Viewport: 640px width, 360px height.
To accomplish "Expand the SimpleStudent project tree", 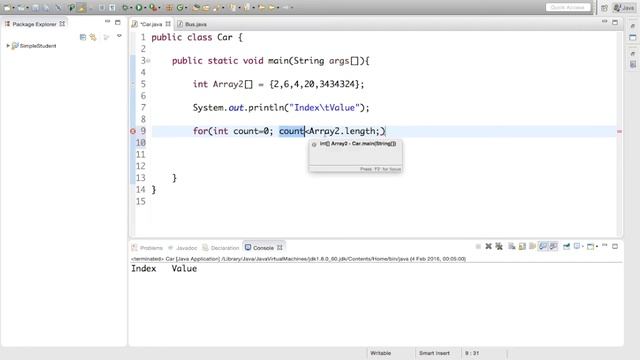I will pos(8,46).
